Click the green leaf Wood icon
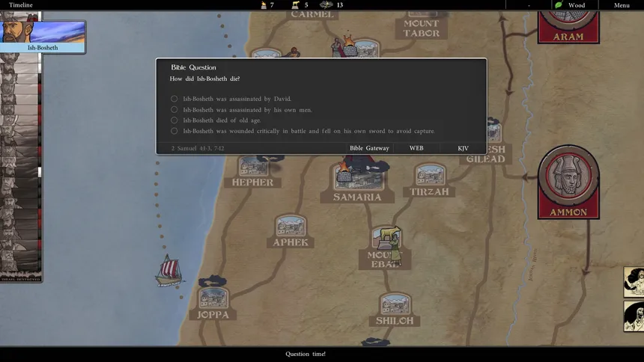Screen dimensions: 644x362 [x=559, y=5]
